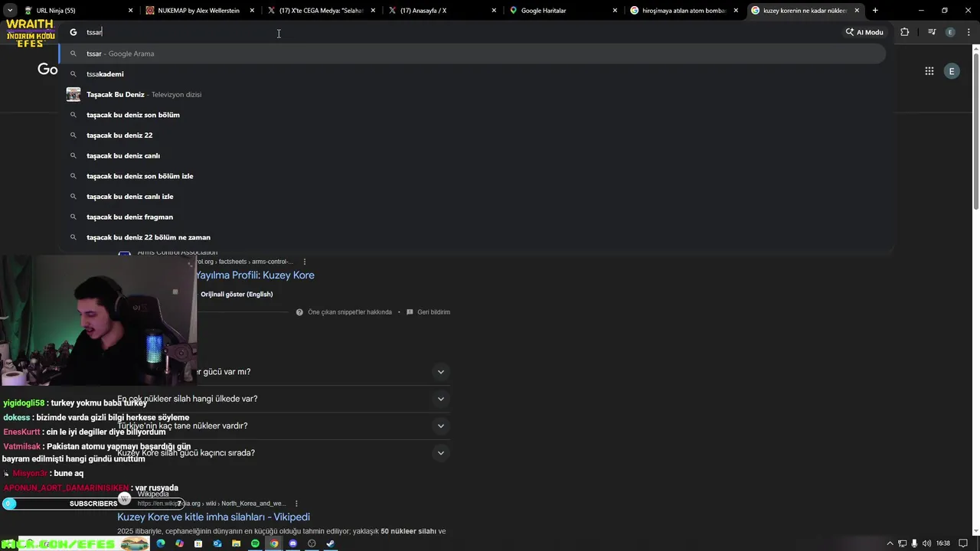Open OBS Studio from the taskbar
This screenshot has height=551, width=980.
[x=312, y=543]
